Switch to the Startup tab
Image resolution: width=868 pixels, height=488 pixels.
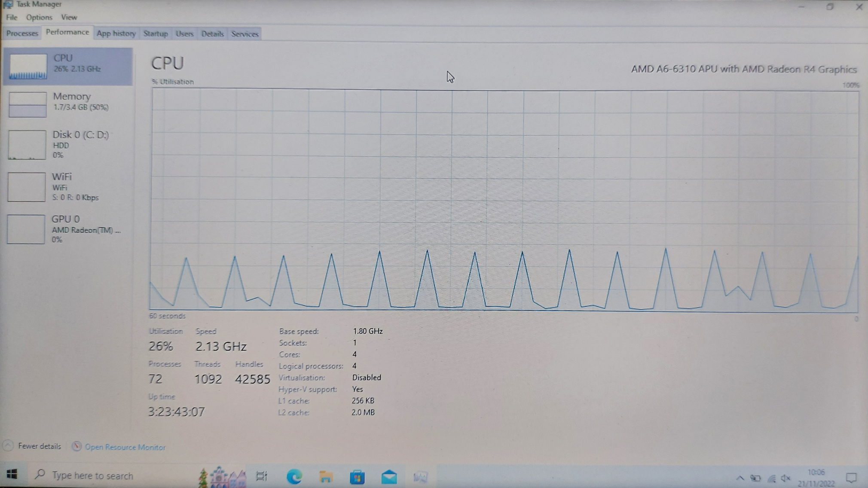155,34
